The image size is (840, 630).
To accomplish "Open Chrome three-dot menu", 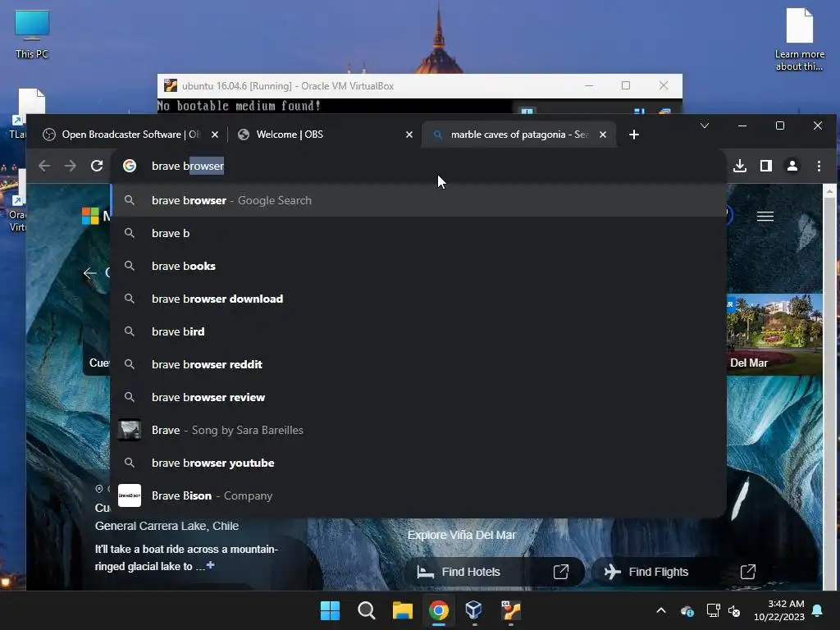I will 819,166.
